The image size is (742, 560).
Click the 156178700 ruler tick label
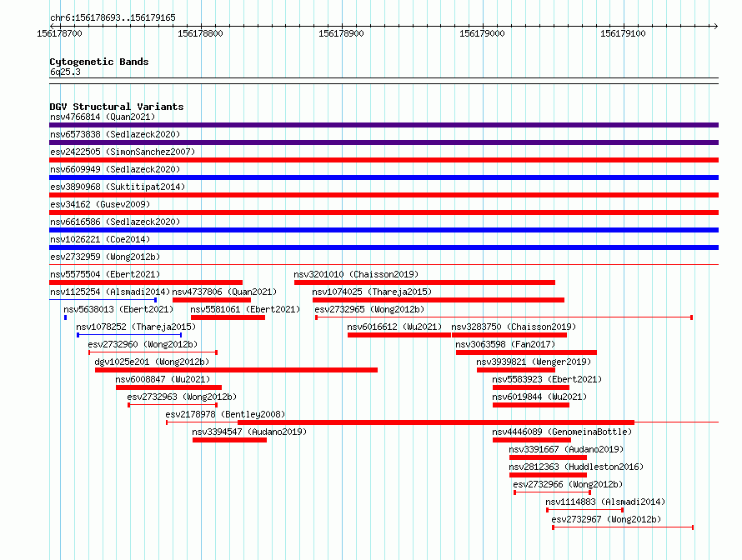coord(60,33)
